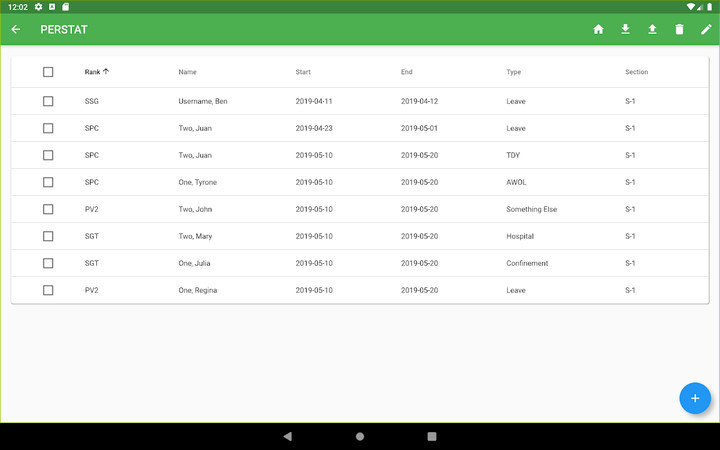Screen dimensions: 720x450
Task: Tap the back arrow in the app bar
Action: coord(16,29)
